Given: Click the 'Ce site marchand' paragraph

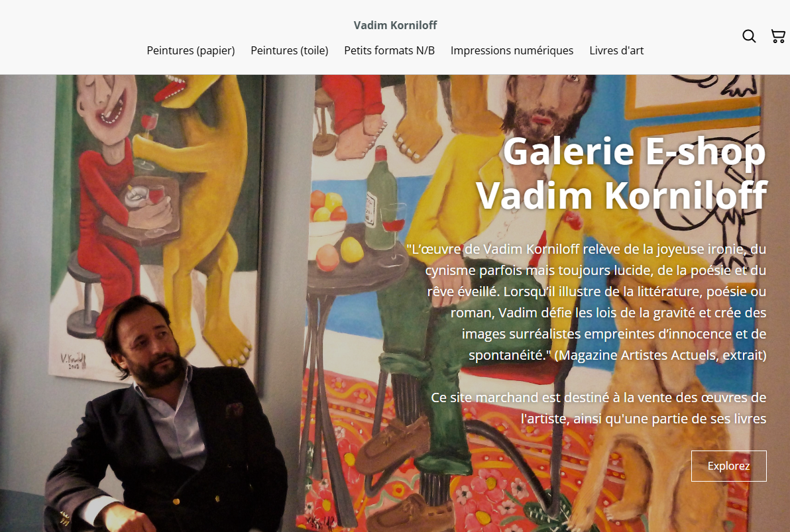Looking at the screenshot, I should 598,408.
